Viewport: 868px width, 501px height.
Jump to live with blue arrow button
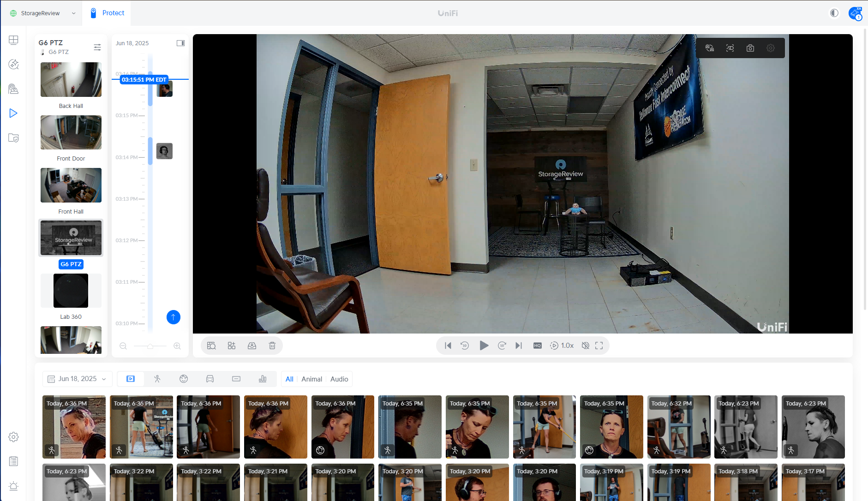174,317
